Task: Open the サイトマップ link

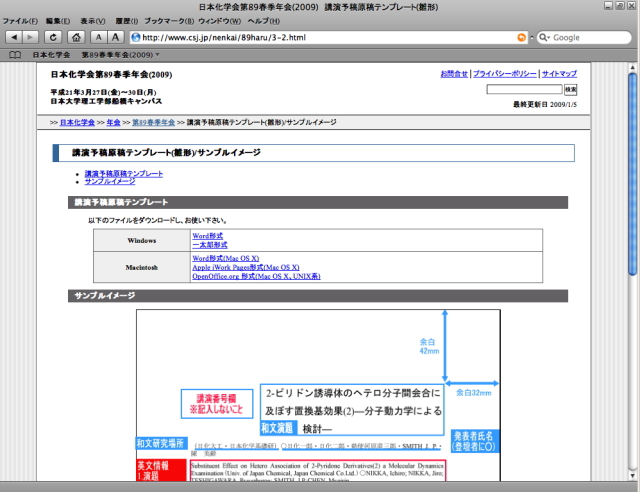Action: (x=559, y=73)
